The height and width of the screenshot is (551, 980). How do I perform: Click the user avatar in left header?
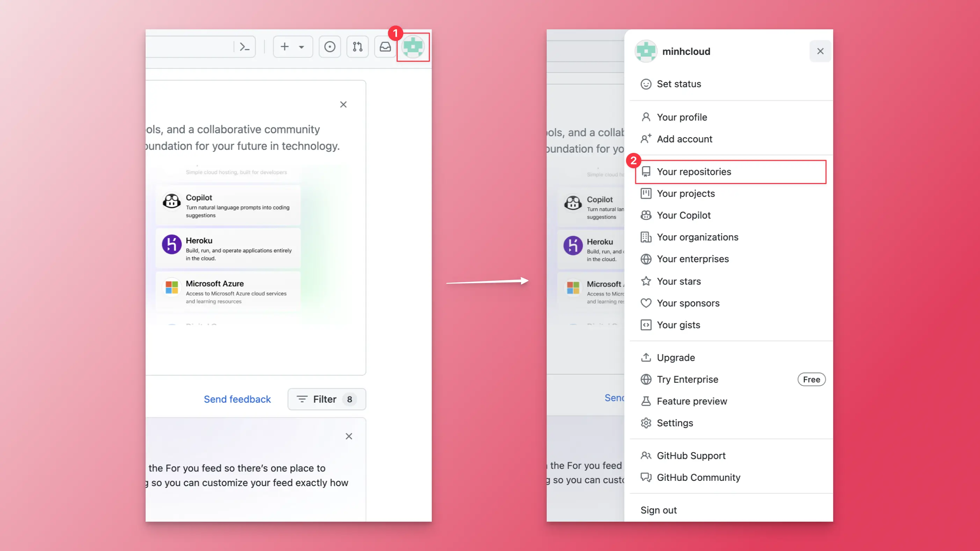tap(413, 47)
